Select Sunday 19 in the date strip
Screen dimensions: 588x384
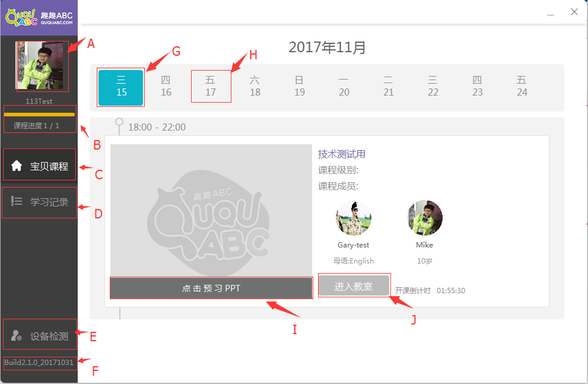(299, 86)
